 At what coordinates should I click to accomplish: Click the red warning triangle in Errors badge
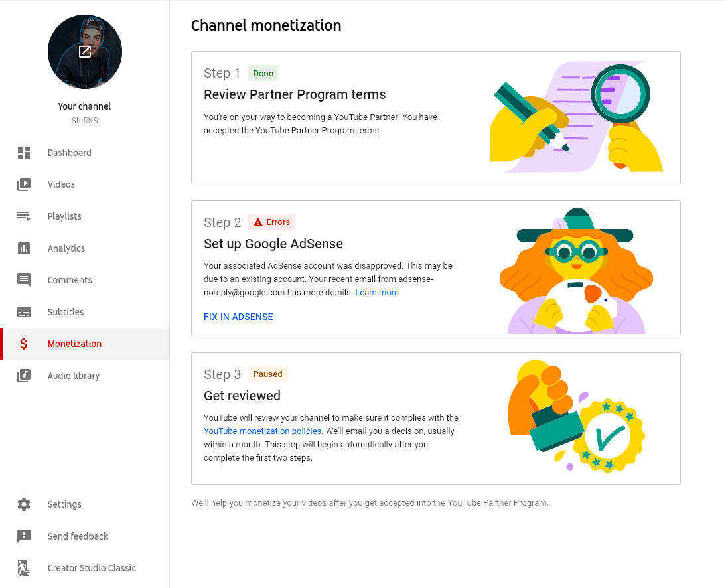click(258, 223)
